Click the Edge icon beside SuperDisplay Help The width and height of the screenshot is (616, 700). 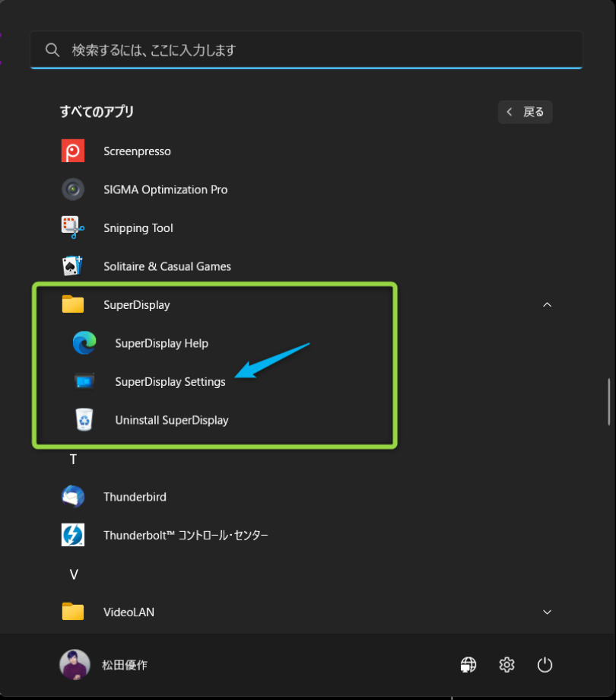84,343
